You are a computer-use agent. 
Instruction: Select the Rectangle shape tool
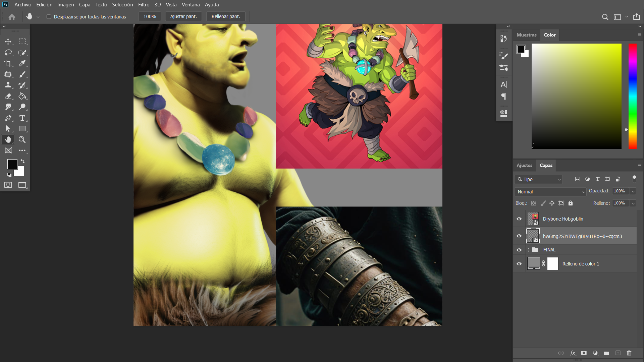pos(22,129)
